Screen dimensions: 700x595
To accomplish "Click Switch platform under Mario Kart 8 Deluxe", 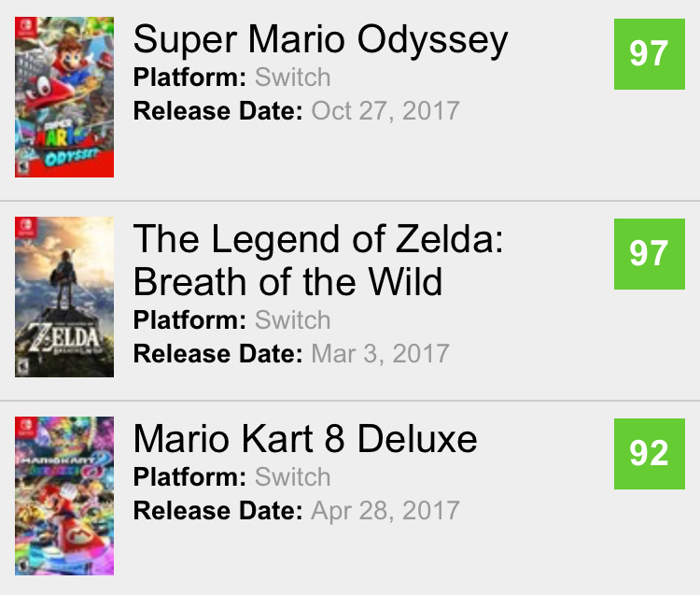I will click(292, 476).
